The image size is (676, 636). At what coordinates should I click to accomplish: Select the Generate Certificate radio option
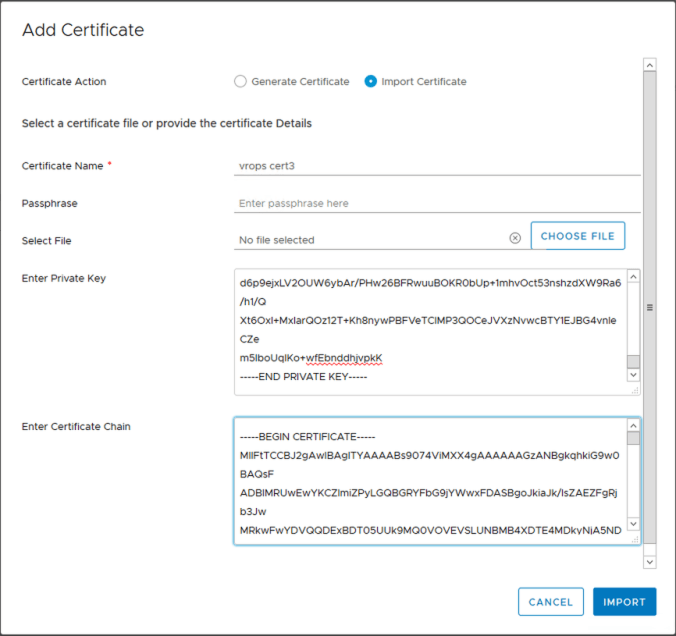(240, 82)
